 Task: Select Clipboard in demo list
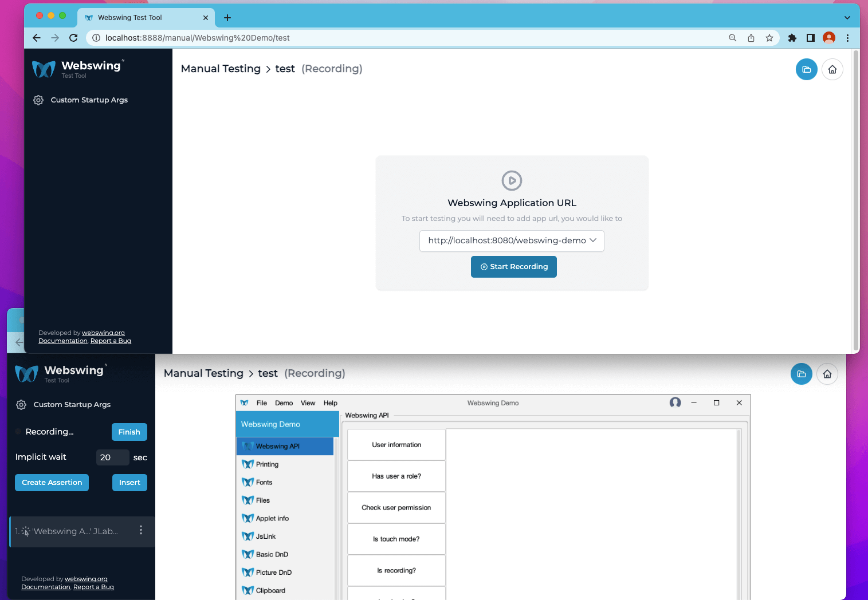point(285,591)
